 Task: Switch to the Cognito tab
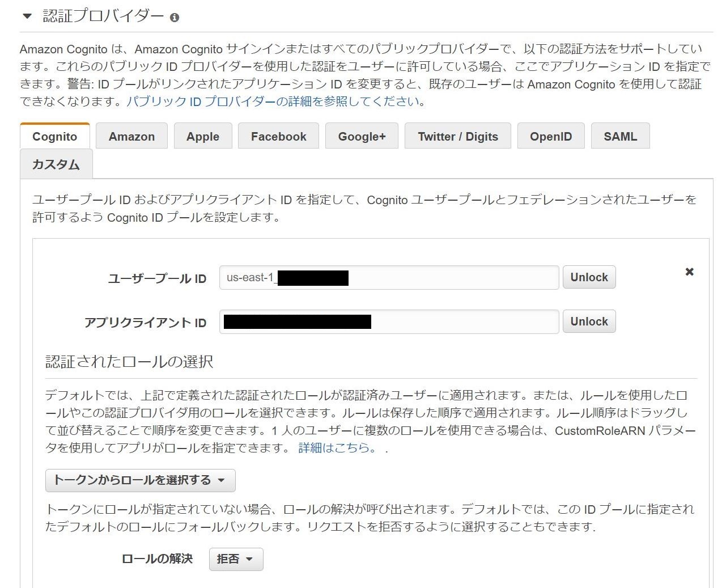(x=54, y=137)
